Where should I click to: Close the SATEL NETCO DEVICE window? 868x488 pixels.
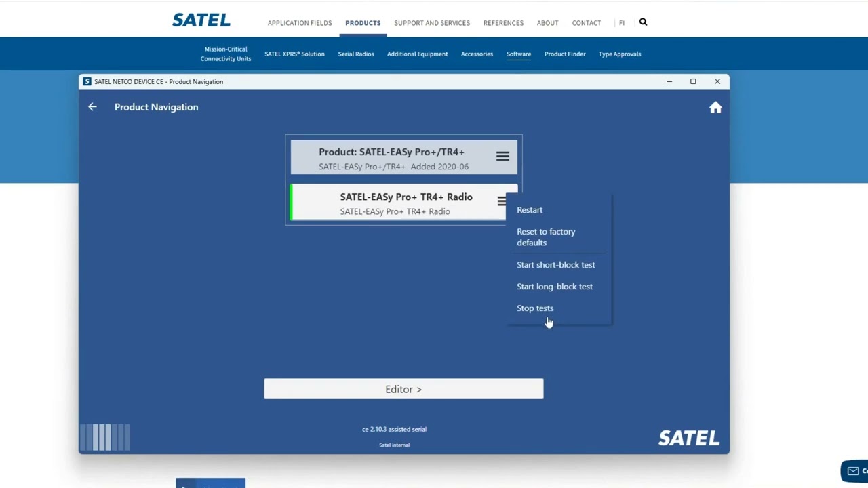717,81
